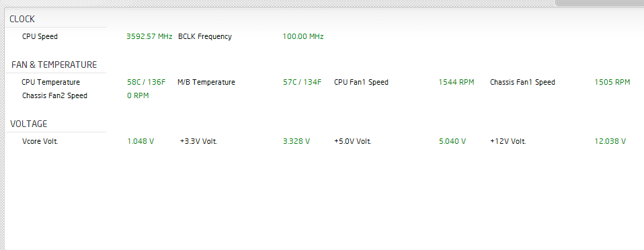The width and height of the screenshot is (644, 250).
Task: Select the FAN & TEMPERATURE section header
Action: (54, 65)
